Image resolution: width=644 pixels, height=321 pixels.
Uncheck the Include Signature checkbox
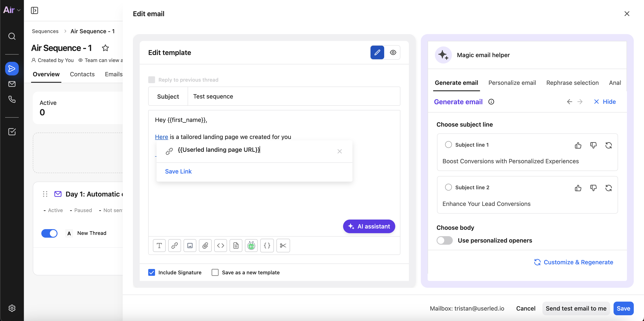tap(151, 272)
